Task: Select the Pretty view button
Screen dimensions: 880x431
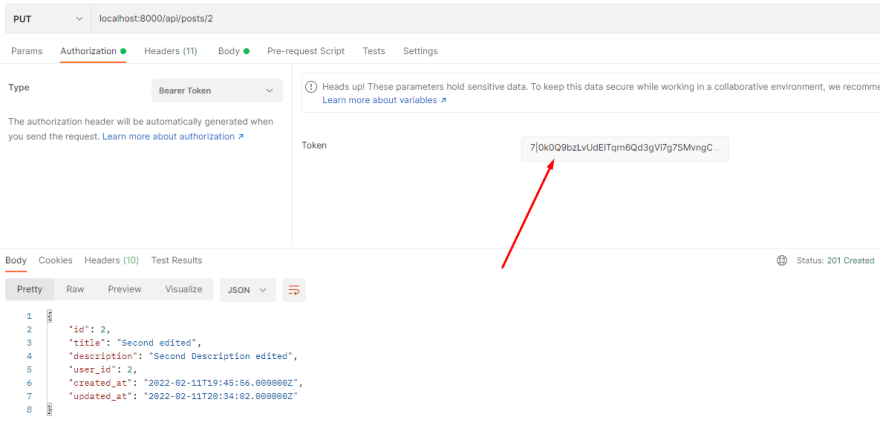Action: pos(30,290)
